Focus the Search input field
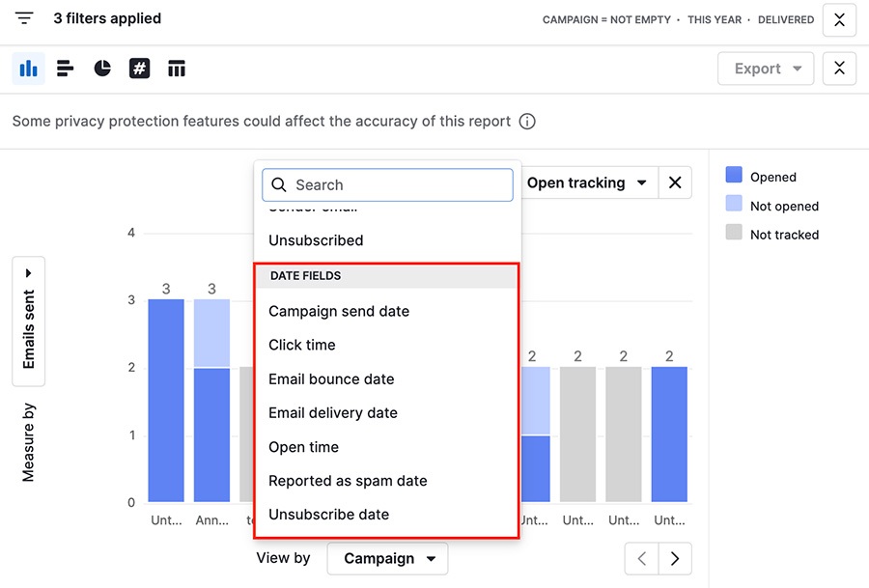 pos(387,184)
